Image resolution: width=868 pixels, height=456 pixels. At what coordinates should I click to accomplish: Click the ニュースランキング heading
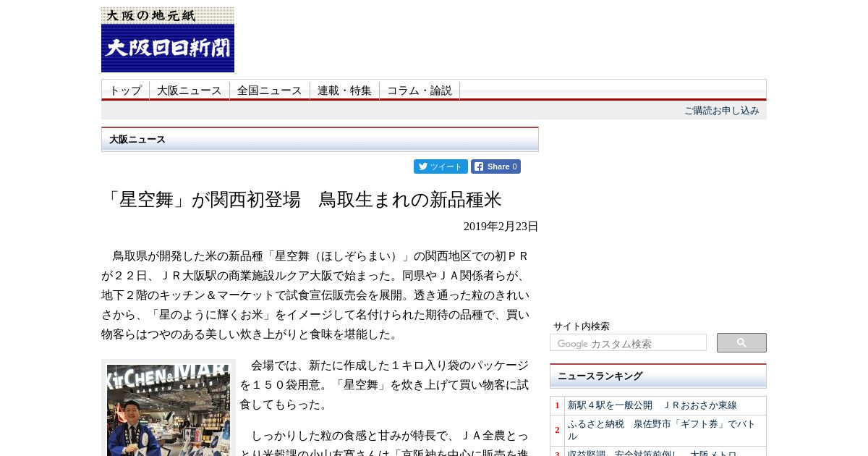(658, 376)
